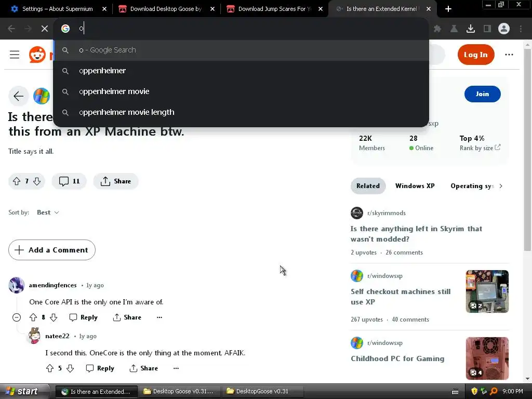Image resolution: width=532 pixels, height=399 pixels.
Task: Open more options on natee22 comment
Action: (176, 368)
